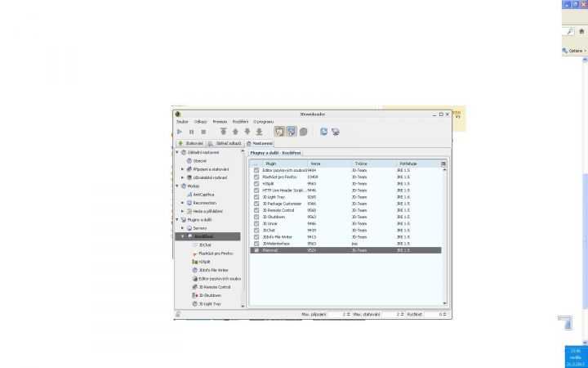Open the Premium menu
Screen dimensions: 588x368
[220, 122]
